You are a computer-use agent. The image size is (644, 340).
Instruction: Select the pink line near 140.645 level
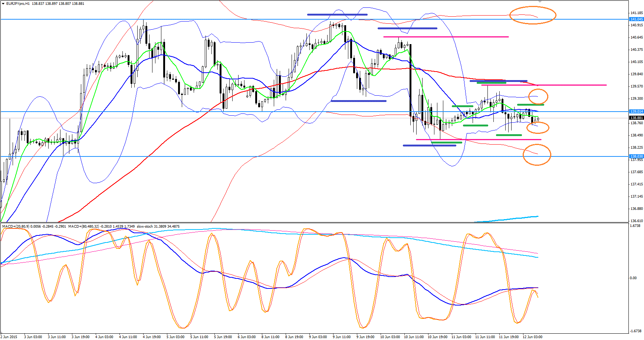(x=445, y=37)
